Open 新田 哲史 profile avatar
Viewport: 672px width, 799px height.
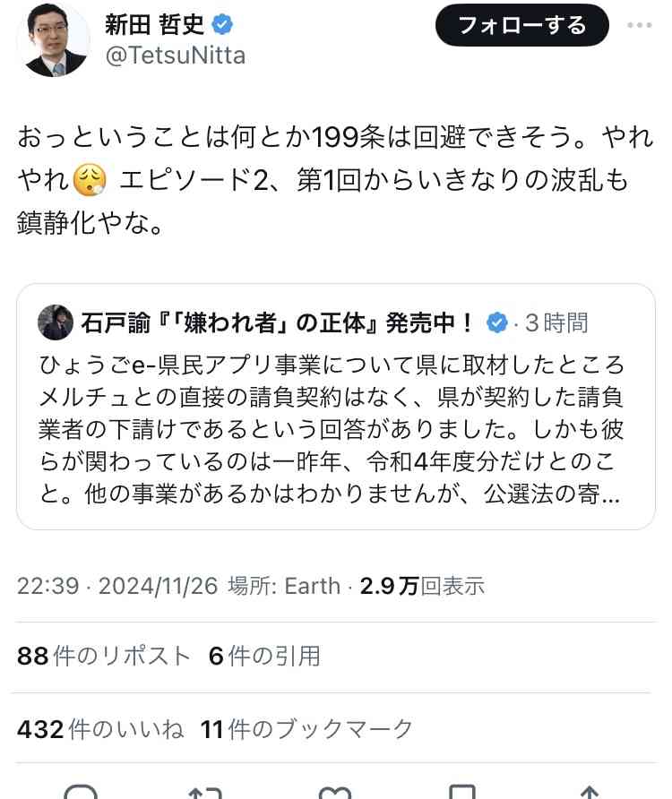(53, 40)
